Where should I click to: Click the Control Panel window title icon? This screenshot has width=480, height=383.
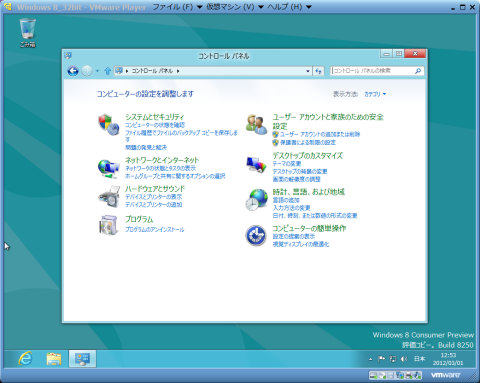coord(68,55)
